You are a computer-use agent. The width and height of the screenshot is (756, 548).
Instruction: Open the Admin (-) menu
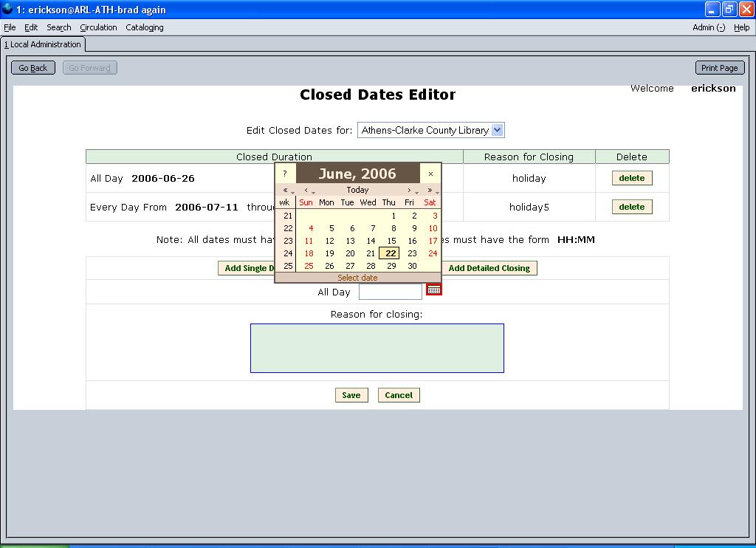(x=708, y=27)
